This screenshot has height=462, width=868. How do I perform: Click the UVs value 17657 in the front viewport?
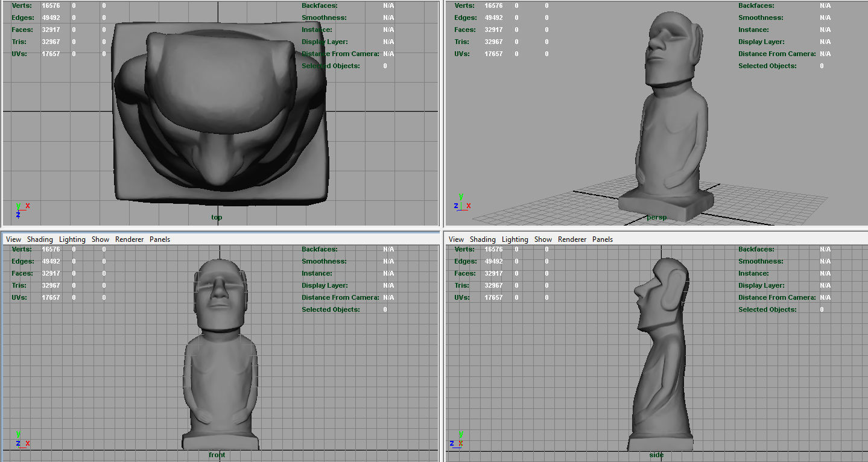point(51,297)
